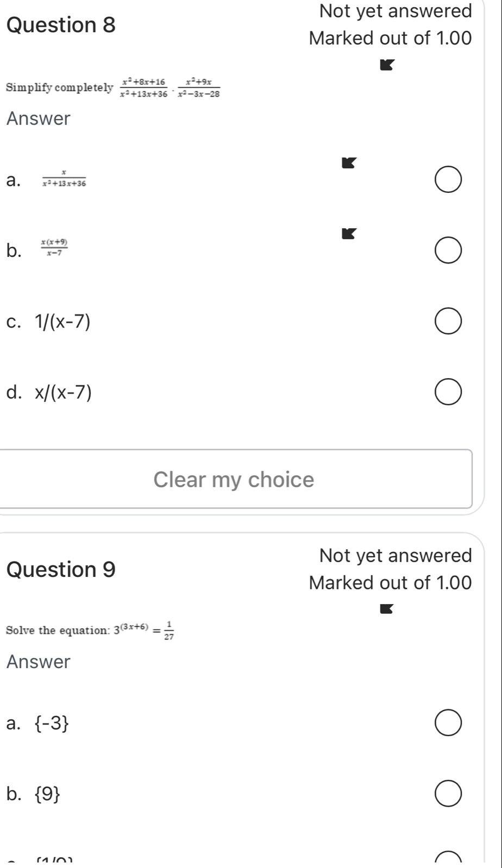This screenshot has width=502, height=868.
Task: Click the answer text "x/(x-7)"
Action: point(64,392)
